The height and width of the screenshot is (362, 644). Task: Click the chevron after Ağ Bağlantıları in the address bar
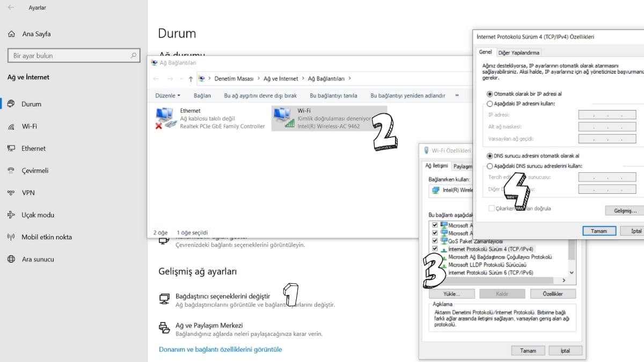(x=350, y=78)
